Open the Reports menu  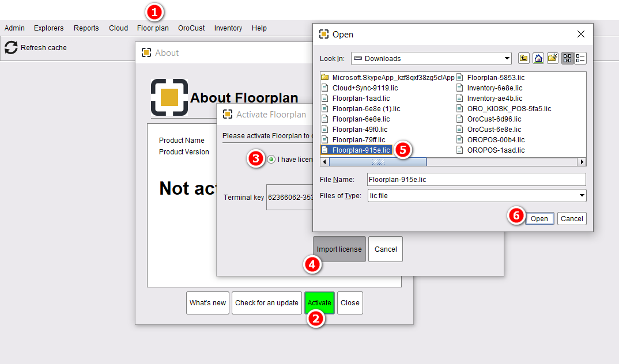coord(86,28)
